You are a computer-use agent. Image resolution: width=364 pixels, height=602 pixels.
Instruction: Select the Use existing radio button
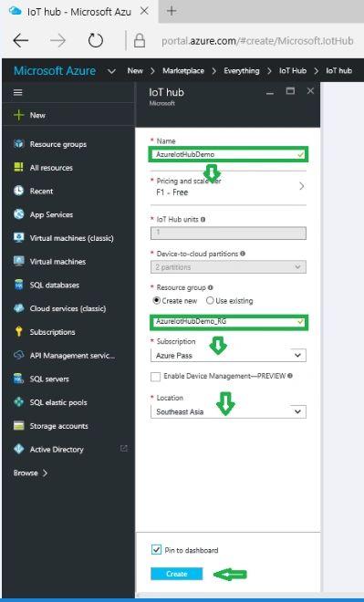click(210, 301)
